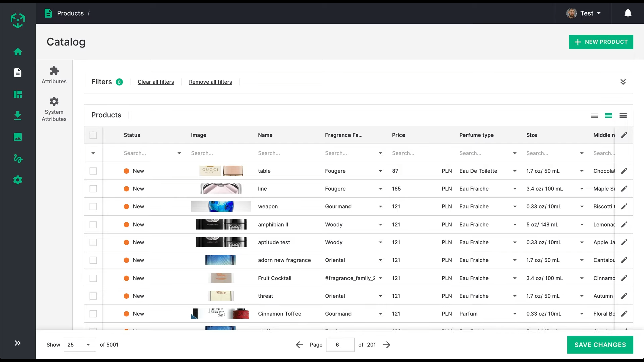Switch to compact row density view
Image resolution: width=644 pixels, height=362 pixels.
(x=594, y=115)
